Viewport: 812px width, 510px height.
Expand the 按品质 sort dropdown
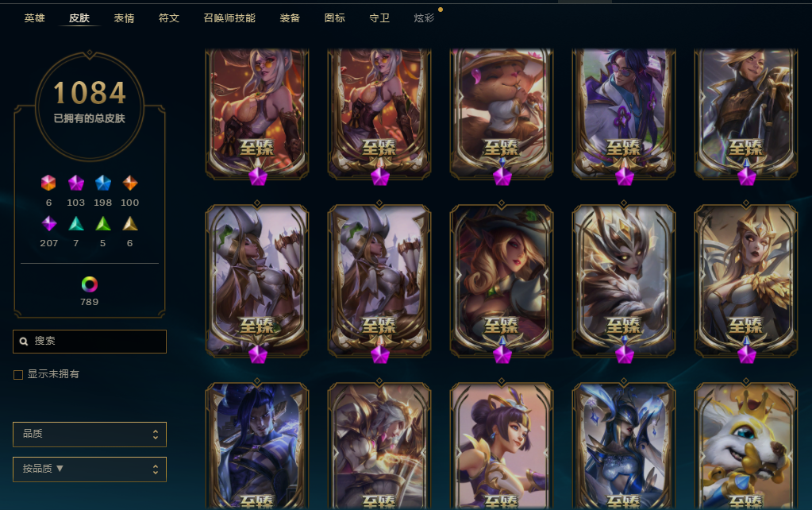90,469
